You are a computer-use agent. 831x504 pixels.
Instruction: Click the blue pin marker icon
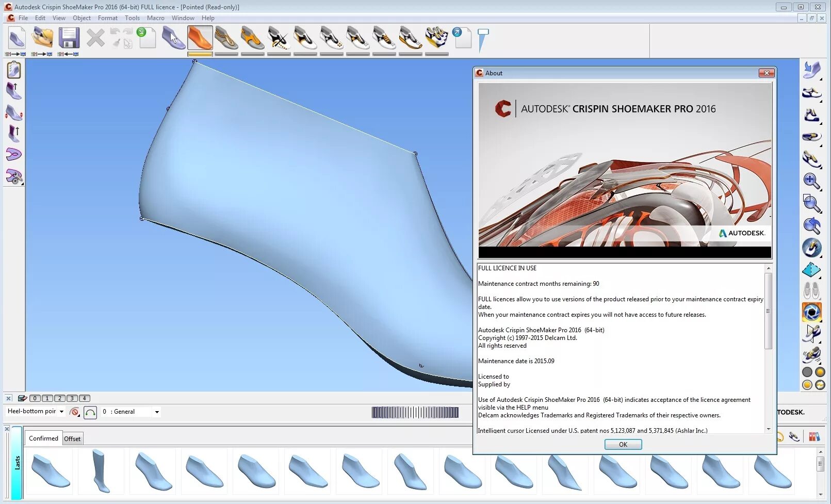click(x=483, y=40)
